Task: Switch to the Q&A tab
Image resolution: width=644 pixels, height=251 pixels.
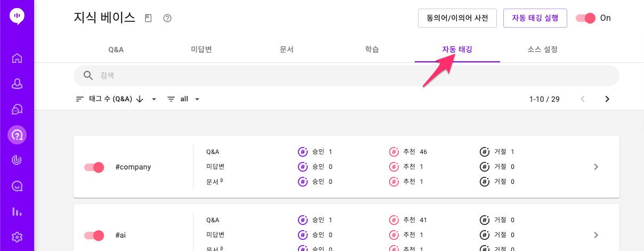Action: click(x=116, y=50)
